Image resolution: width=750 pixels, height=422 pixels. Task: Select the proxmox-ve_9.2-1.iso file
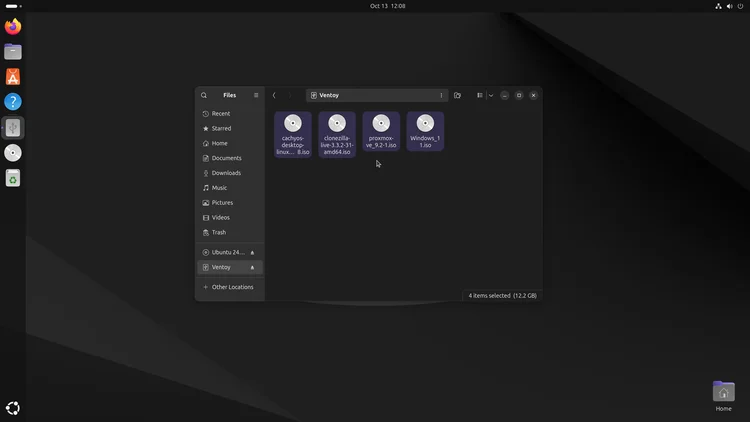381,131
